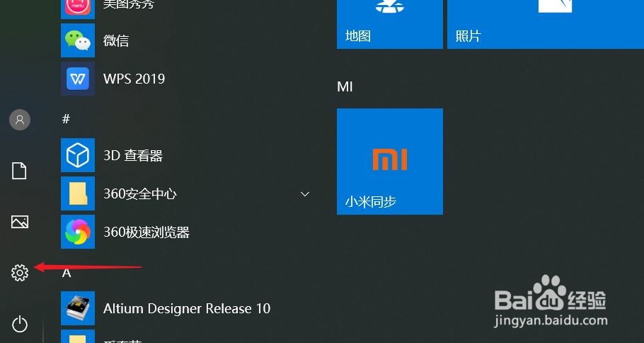
Task: Open the 照片 tile
Action: tap(546, 24)
